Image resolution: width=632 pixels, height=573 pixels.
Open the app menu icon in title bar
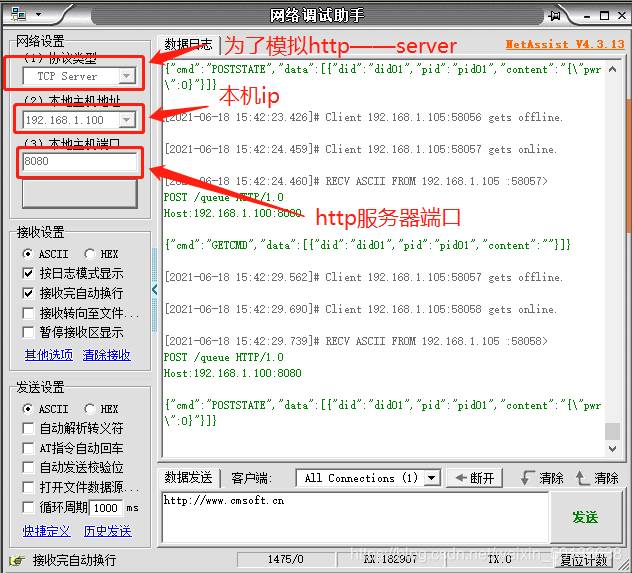point(18,15)
